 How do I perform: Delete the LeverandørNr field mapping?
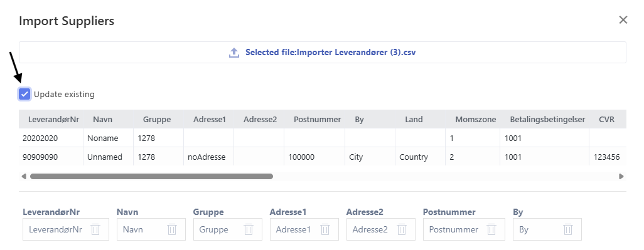coord(95,229)
